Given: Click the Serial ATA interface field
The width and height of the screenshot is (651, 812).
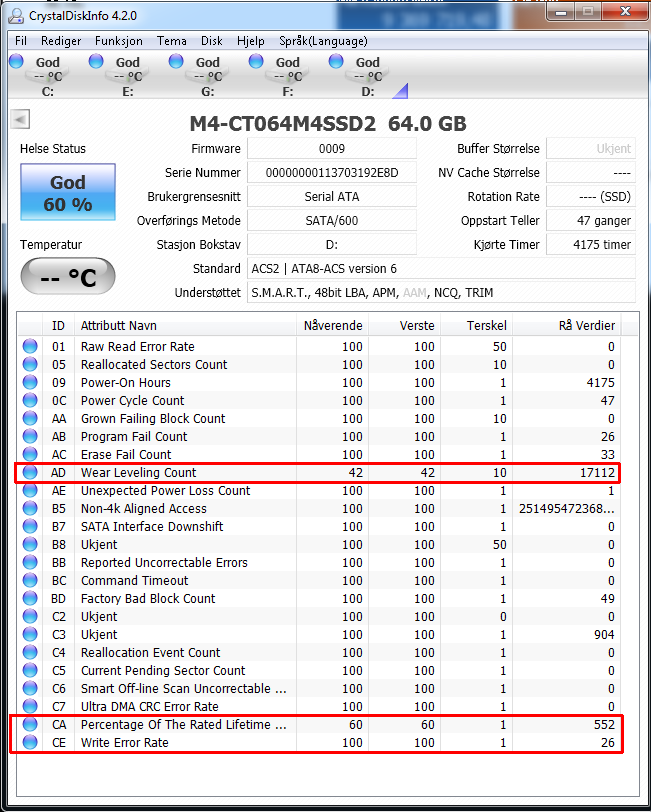Looking at the screenshot, I should coord(332,197).
